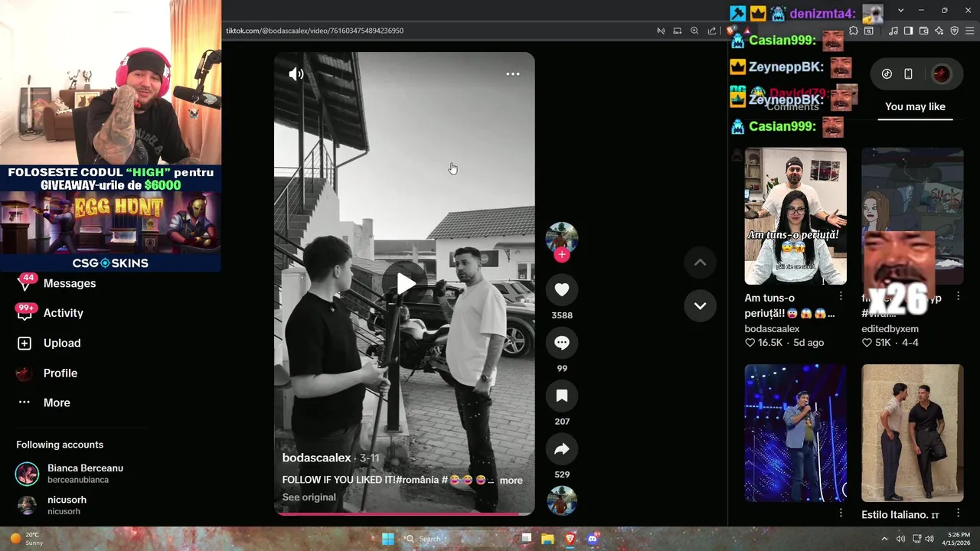
Task: Open the Estilo Italiano video thumbnail
Action: pyautogui.click(x=913, y=433)
